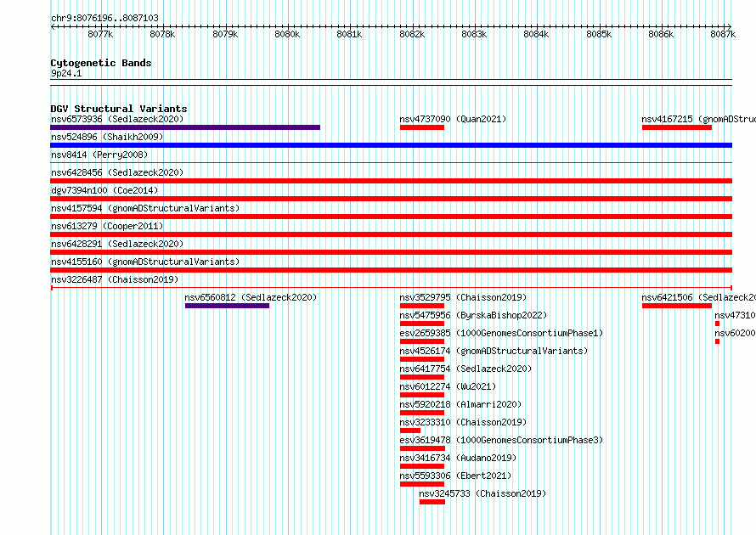Open variant dgv7394n100 (Coe2014)
The image size is (756, 535).
tap(104, 190)
